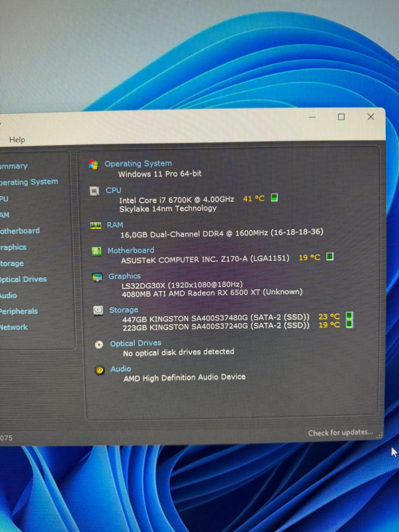Click the RAM memory stick icon

coord(96,226)
